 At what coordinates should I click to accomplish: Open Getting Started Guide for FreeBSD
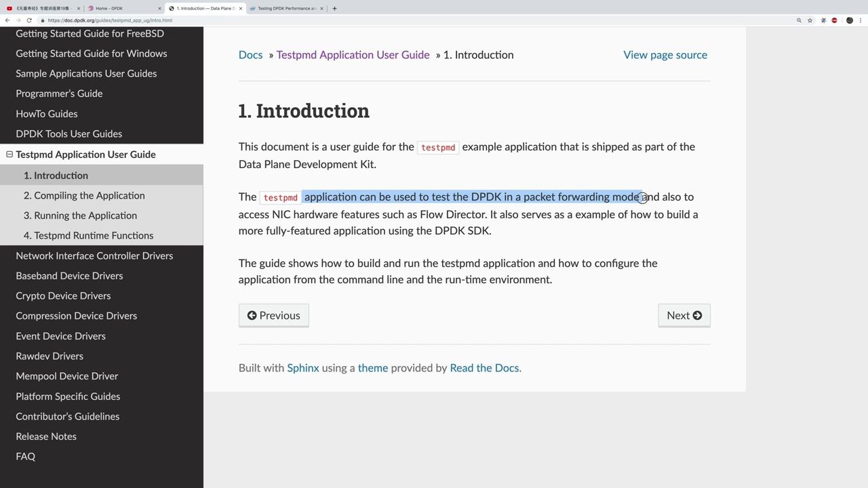pos(90,33)
